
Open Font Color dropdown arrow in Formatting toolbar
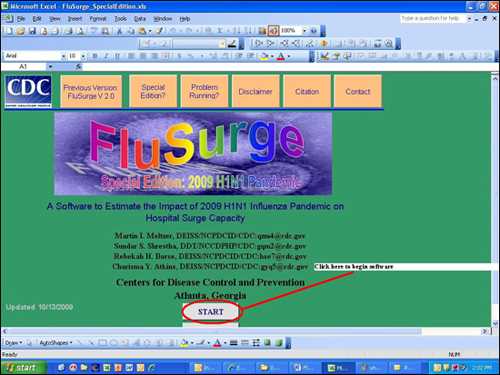[289, 56]
